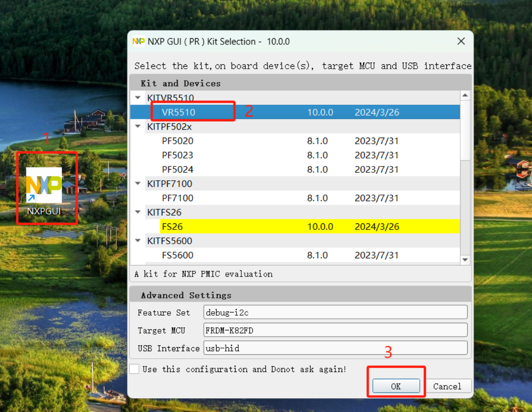The width and height of the screenshot is (532, 412).
Task: Enable 'Use this configuration' checkbox
Action: [x=134, y=369]
